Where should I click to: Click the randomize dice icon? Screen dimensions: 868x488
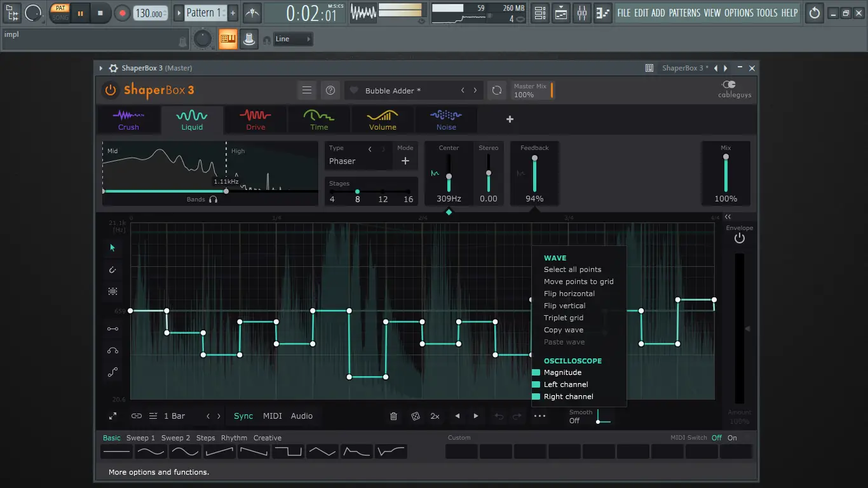415,416
